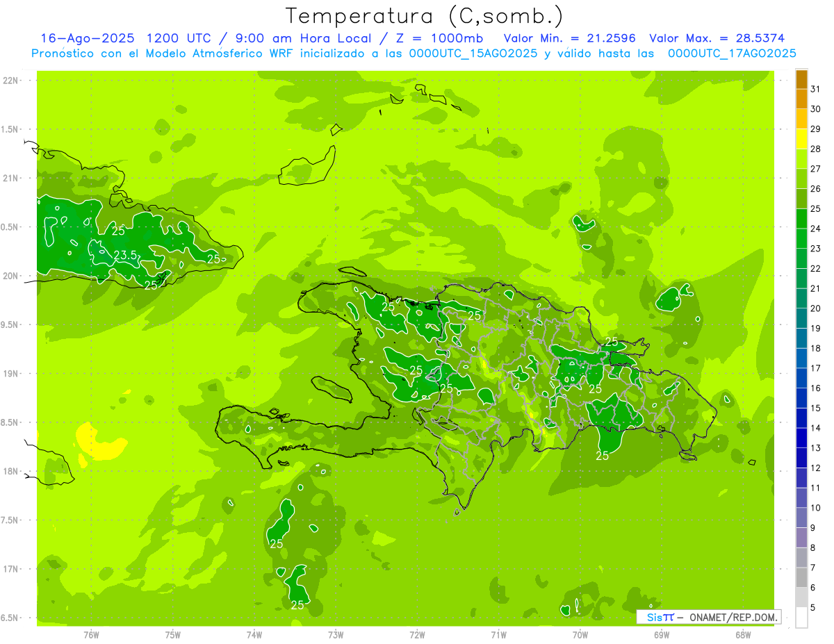
Task: Click the '69W' longitude axis label
Action: tap(662, 635)
